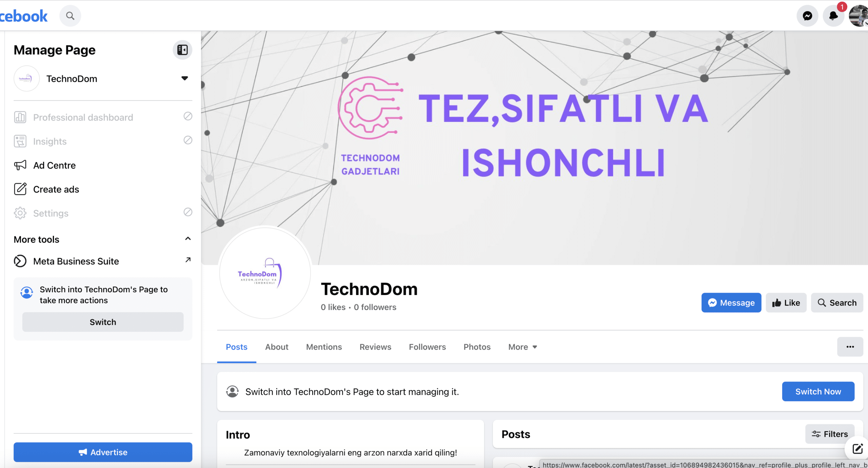The image size is (868, 468).
Task: Click the Profile avatar icon top right
Action: click(x=859, y=16)
